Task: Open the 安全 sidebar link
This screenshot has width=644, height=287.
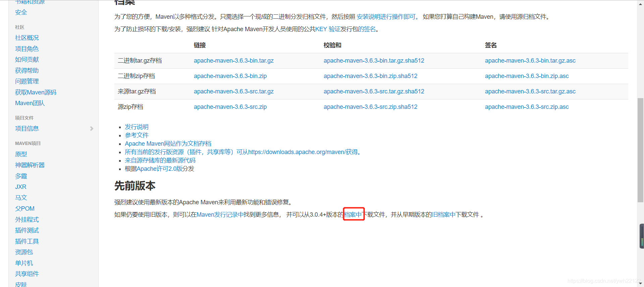Action: tap(21, 12)
